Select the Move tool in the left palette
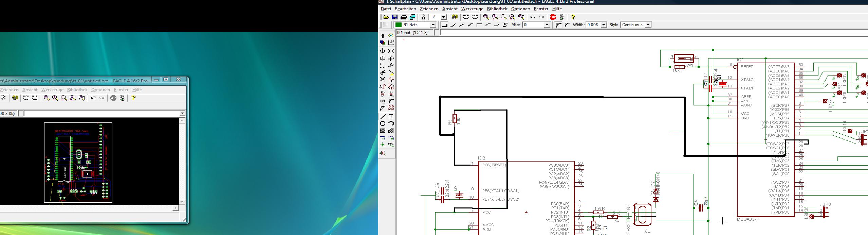The image size is (868, 235). (383, 51)
